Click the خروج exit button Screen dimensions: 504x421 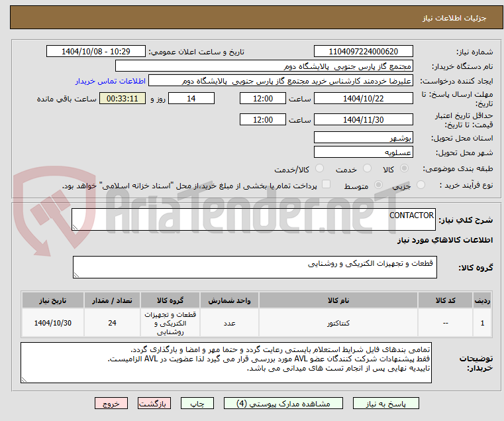coord(111,403)
